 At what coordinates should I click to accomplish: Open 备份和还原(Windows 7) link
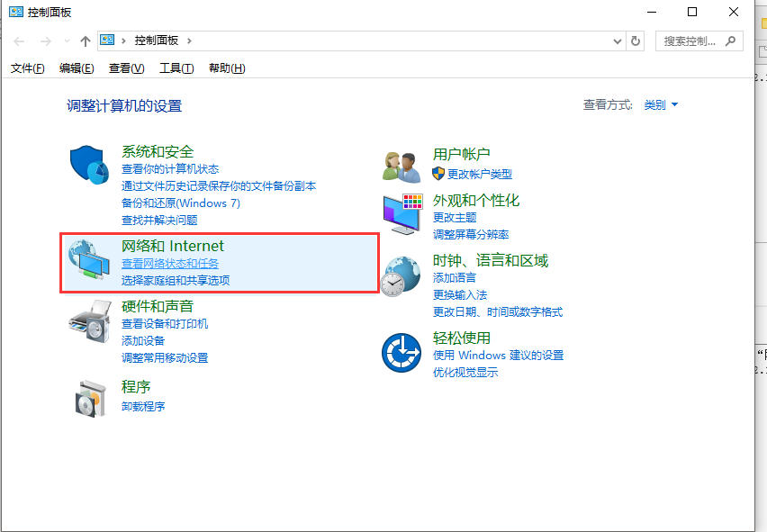pos(181,203)
